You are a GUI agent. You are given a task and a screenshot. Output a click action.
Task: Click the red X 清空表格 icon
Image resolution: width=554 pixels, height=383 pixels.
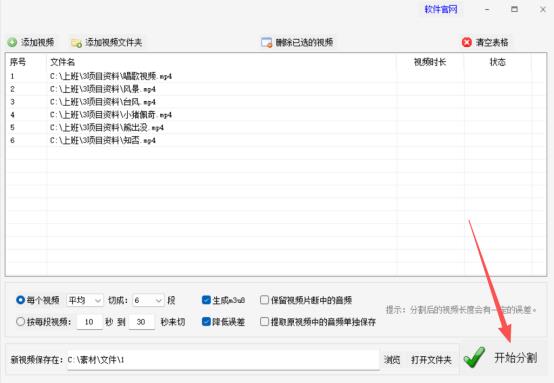pyautogui.click(x=467, y=42)
